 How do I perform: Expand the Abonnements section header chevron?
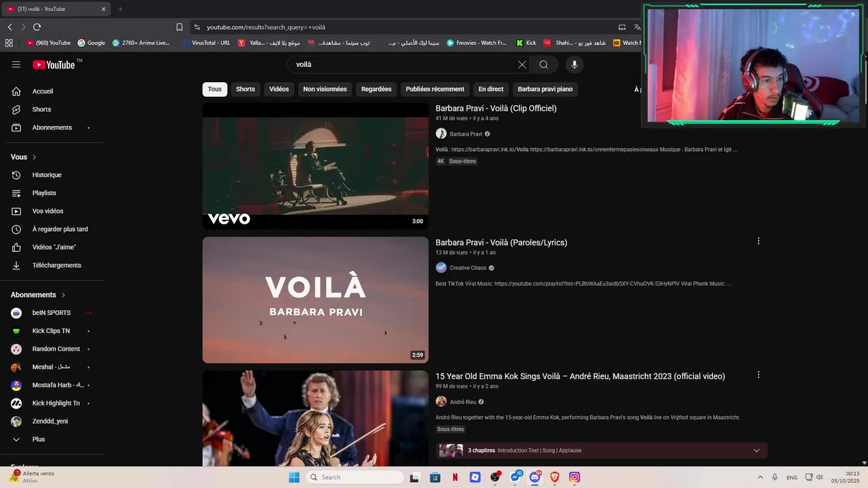(64, 295)
